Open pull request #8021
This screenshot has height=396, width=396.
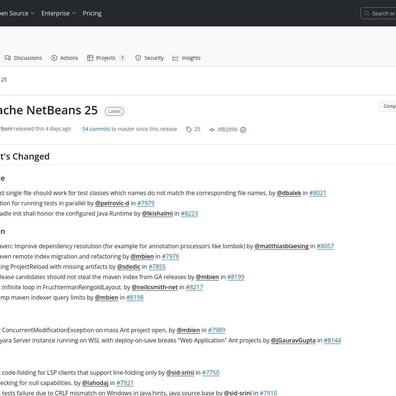click(318, 193)
